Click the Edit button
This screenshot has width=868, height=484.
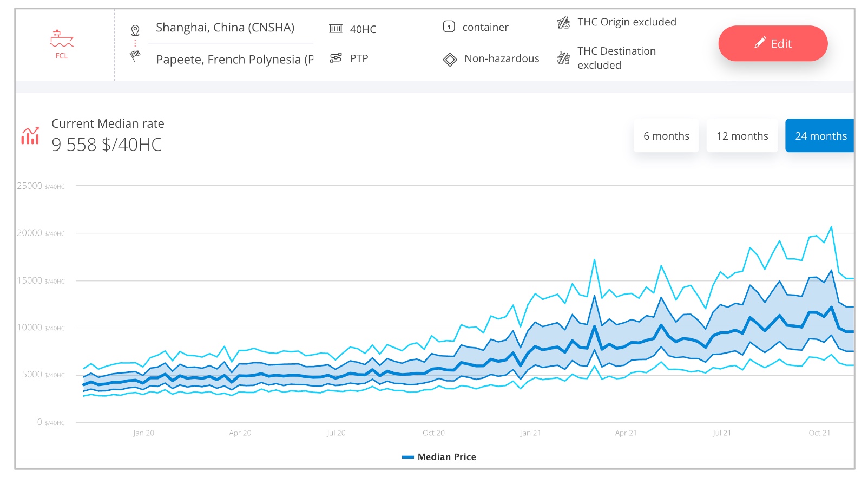(773, 43)
